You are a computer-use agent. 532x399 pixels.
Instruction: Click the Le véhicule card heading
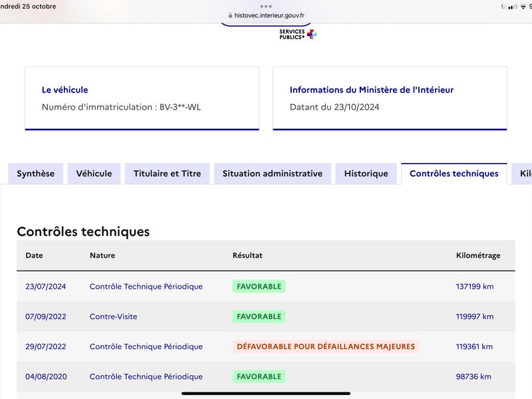[x=65, y=90]
